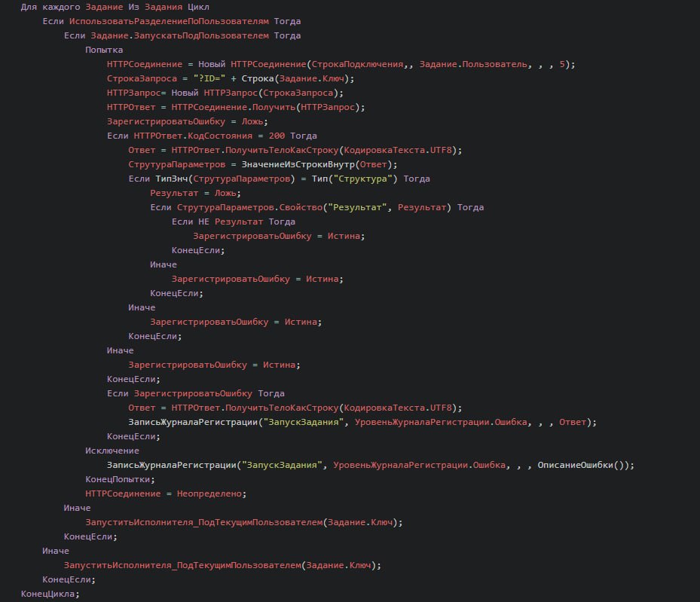Click 'HTTPСоединение.Получить' method call
The width and height of the screenshot is (700, 602).
pyautogui.click(x=234, y=107)
